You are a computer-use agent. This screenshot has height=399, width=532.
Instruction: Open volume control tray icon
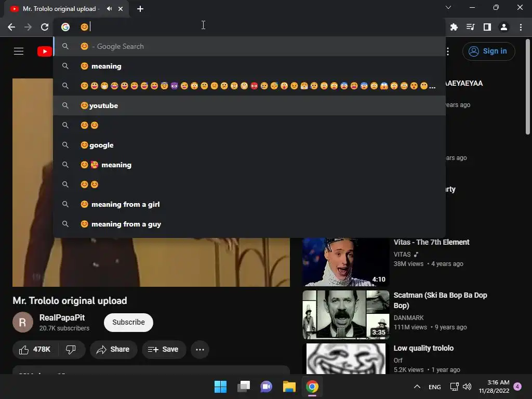click(467, 387)
